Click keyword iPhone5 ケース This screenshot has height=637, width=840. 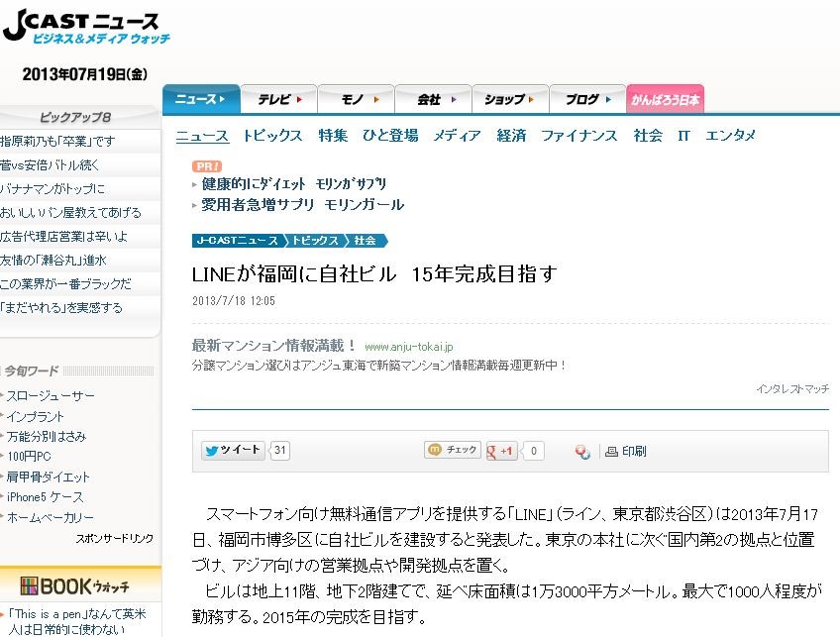(45, 497)
